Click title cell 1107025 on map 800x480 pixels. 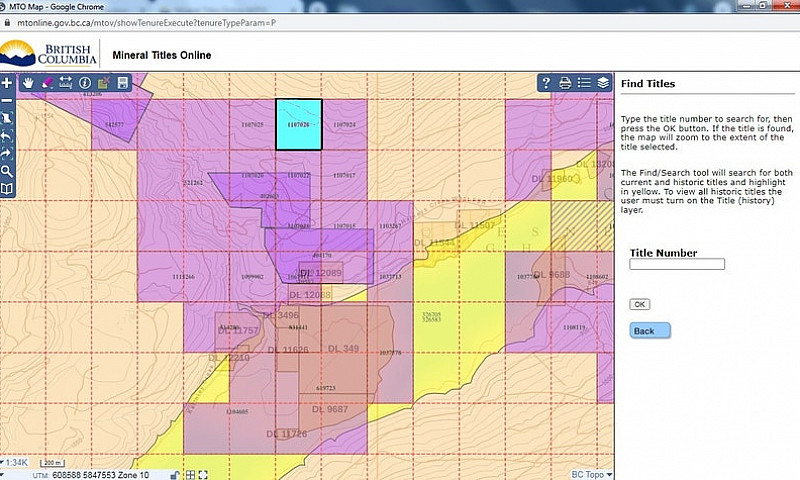(253, 124)
